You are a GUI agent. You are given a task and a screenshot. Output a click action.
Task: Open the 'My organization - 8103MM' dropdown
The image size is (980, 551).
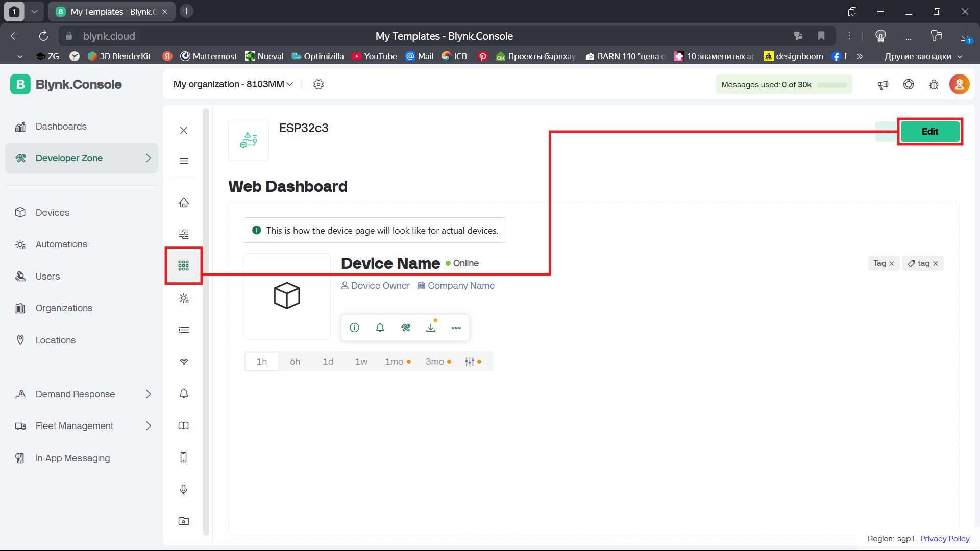coord(233,84)
